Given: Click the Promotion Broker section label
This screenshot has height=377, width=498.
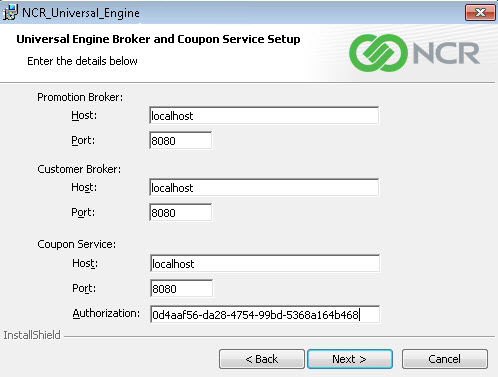Looking at the screenshot, I should coord(80,97).
